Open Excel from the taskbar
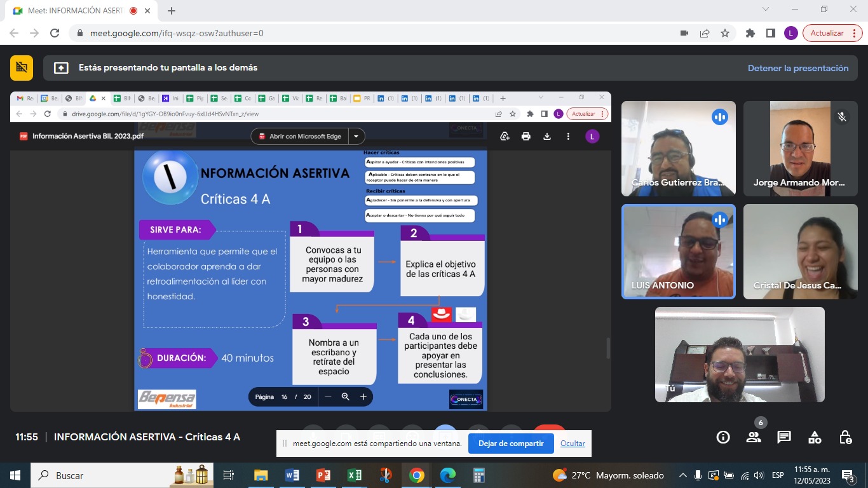Screen dimensions: 868x488 tap(355, 475)
